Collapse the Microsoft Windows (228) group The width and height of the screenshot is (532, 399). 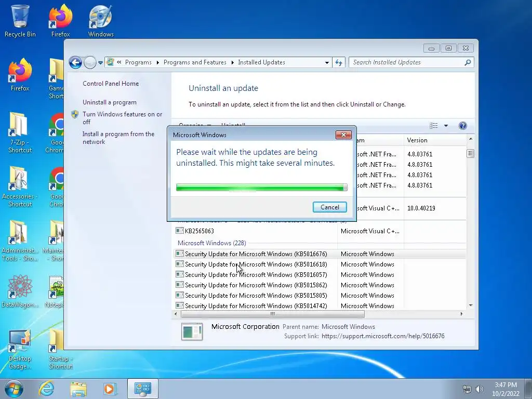coord(212,243)
